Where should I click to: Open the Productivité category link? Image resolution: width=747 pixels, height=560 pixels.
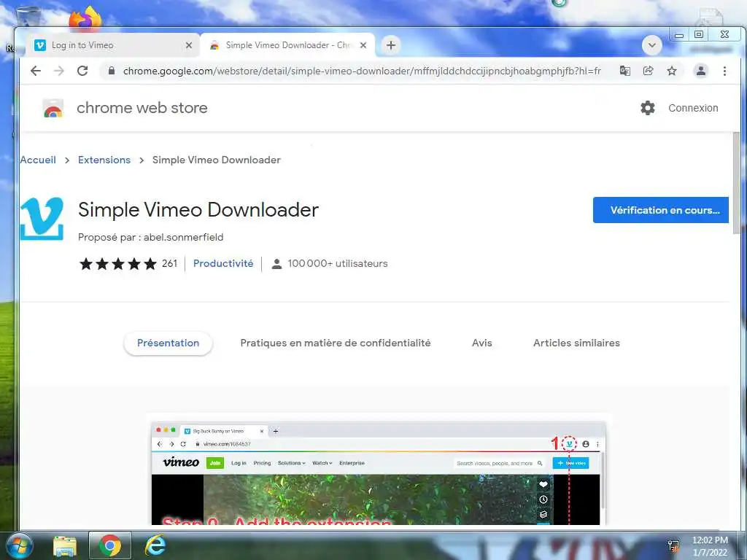point(223,263)
